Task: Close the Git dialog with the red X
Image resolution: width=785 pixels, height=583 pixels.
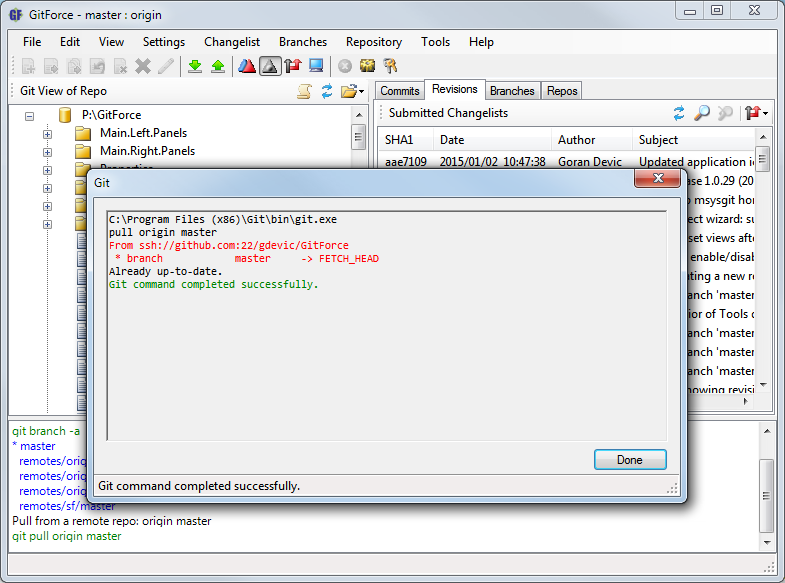Action: (658, 179)
